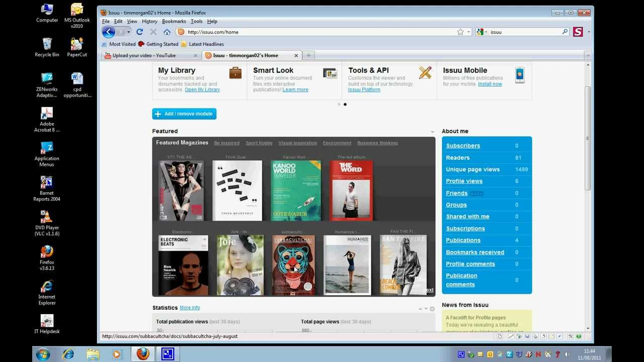
Task: Open Firefox v3.6.13 desktop icon
Action: [47, 258]
